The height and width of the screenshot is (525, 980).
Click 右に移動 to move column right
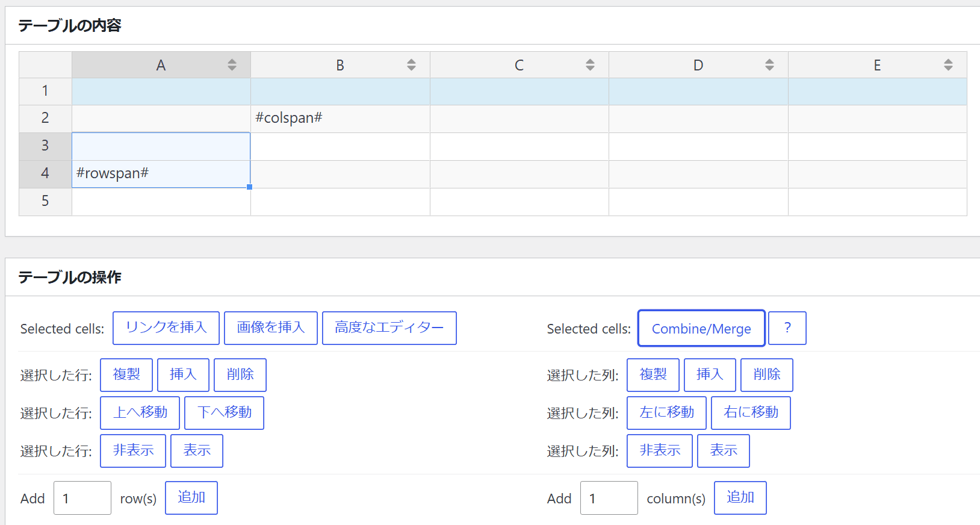(x=751, y=413)
